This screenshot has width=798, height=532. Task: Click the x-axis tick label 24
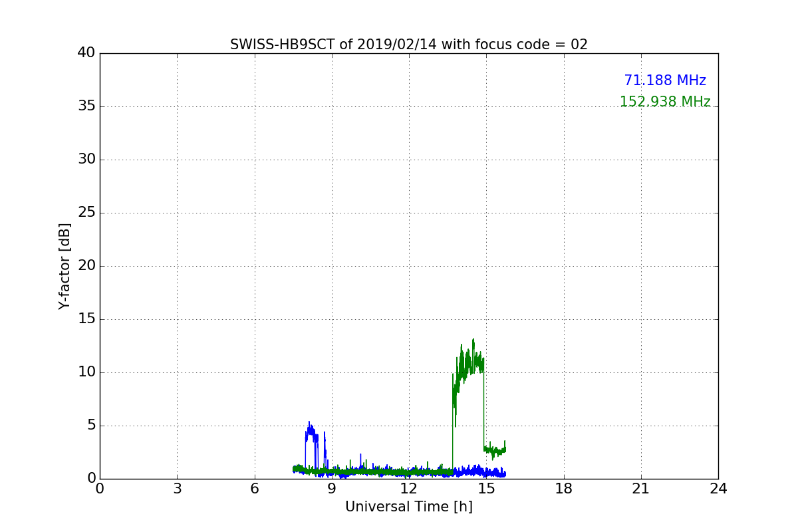(718, 489)
